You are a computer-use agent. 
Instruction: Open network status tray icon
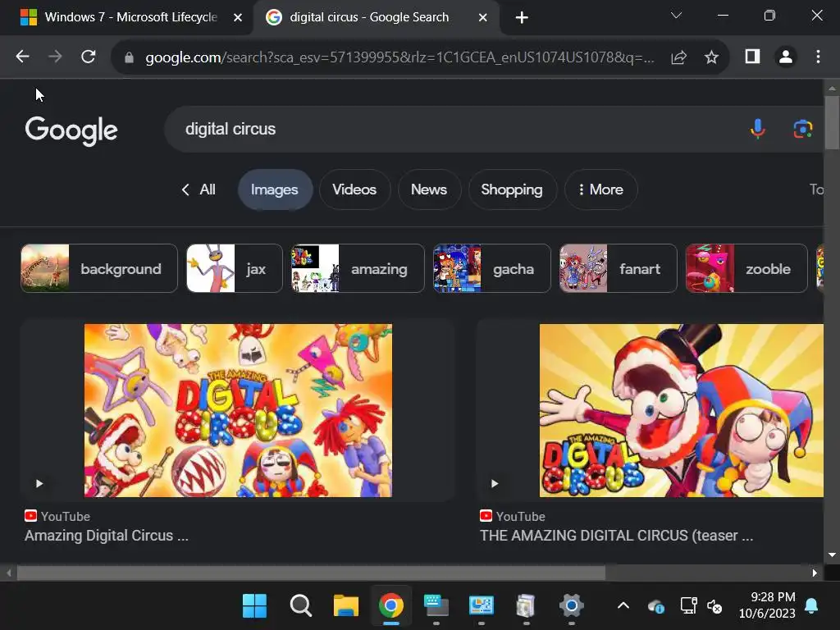tap(688, 606)
